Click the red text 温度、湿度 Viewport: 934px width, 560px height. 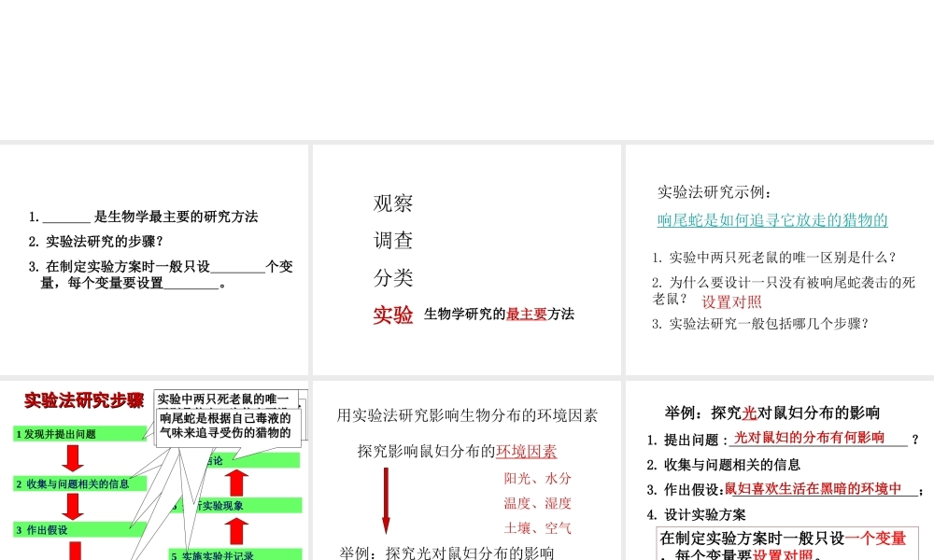click(x=537, y=503)
